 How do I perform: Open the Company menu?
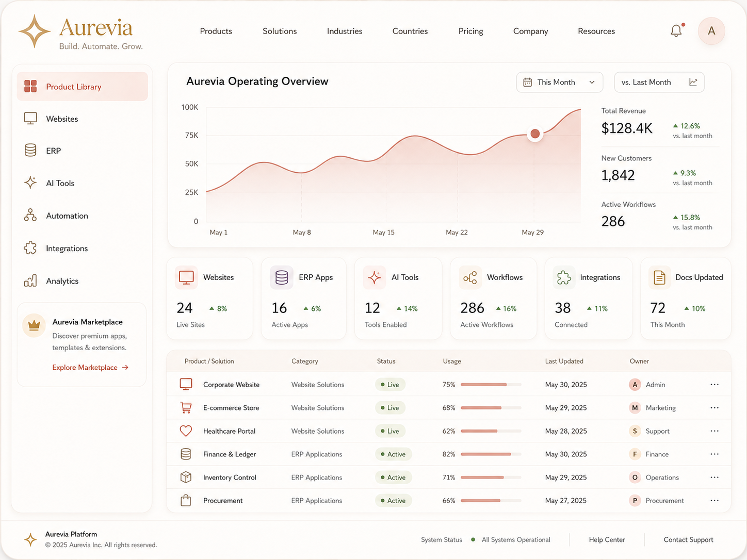(530, 31)
